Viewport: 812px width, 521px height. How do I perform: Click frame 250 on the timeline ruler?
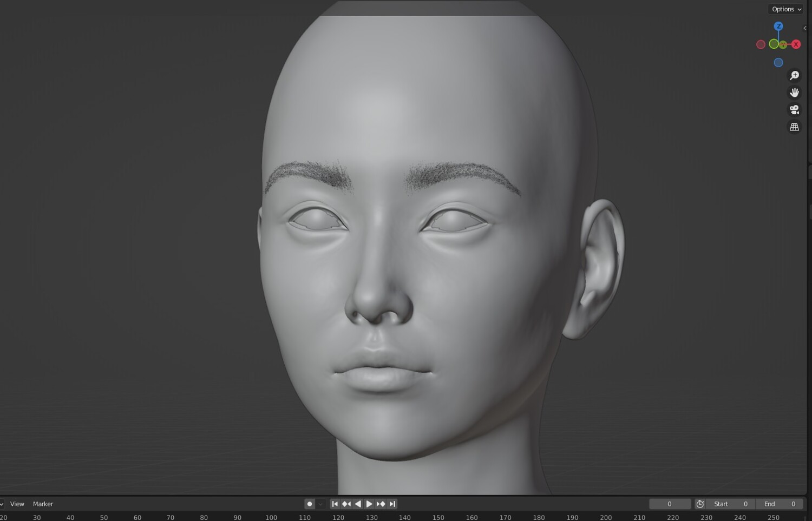774,518
